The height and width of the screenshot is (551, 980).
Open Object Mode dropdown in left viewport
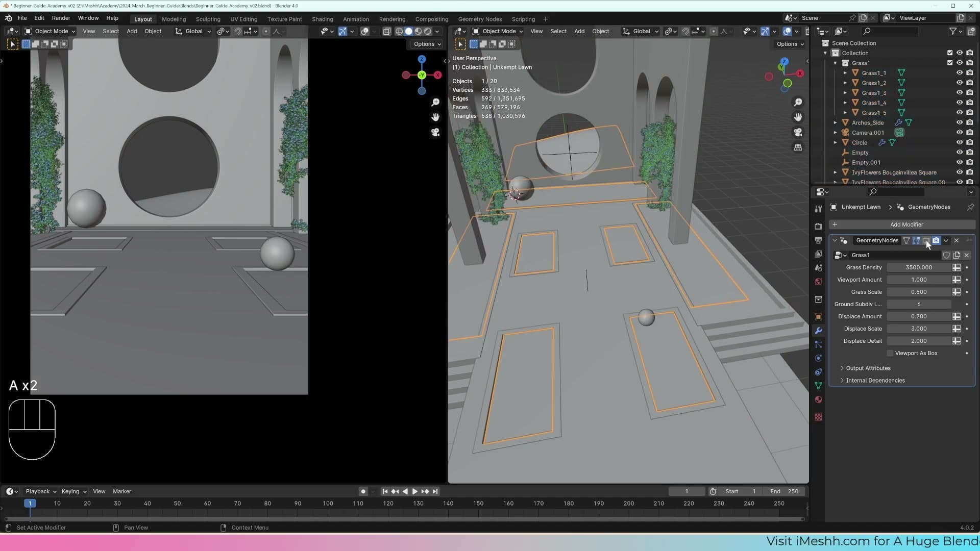50,31
